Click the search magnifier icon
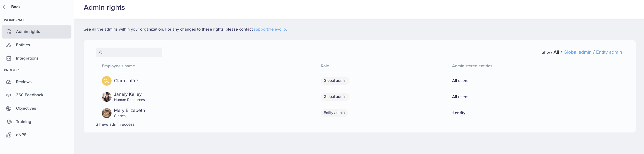The width and height of the screenshot is (644, 154). (x=100, y=52)
